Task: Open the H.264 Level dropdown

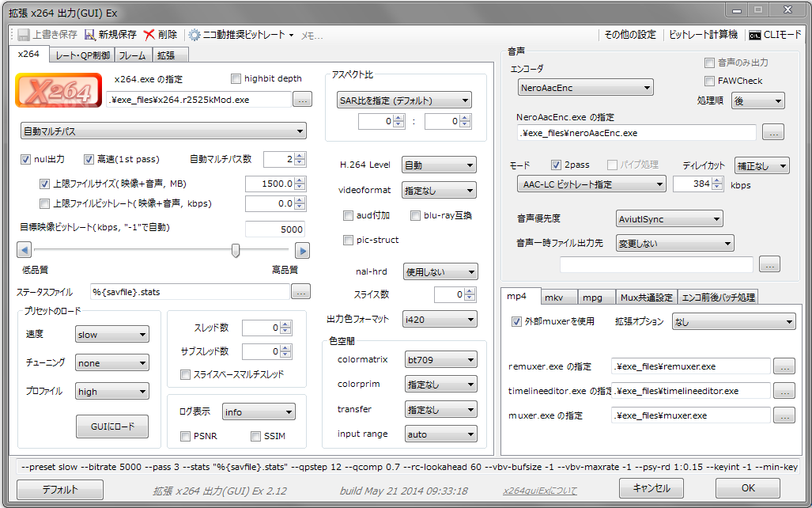Action: click(x=439, y=165)
